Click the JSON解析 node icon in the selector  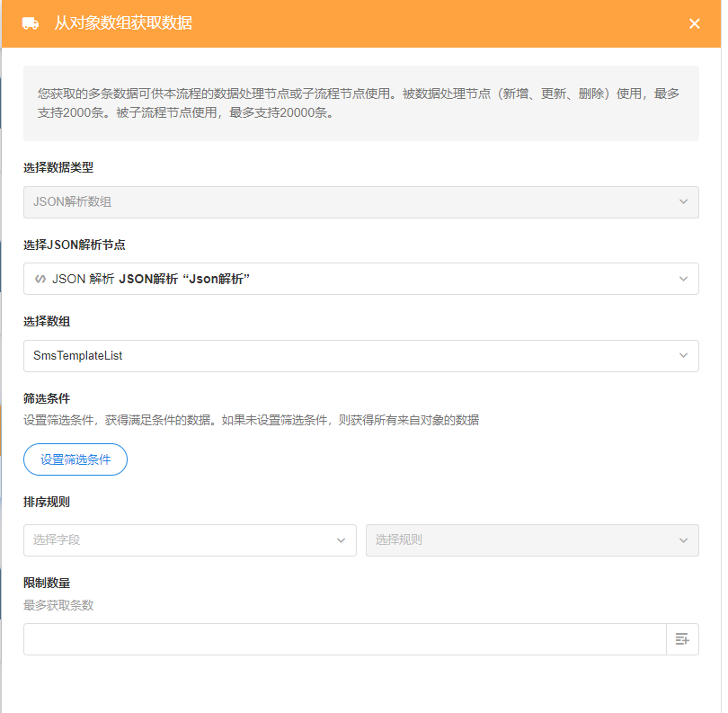(x=40, y=279)
